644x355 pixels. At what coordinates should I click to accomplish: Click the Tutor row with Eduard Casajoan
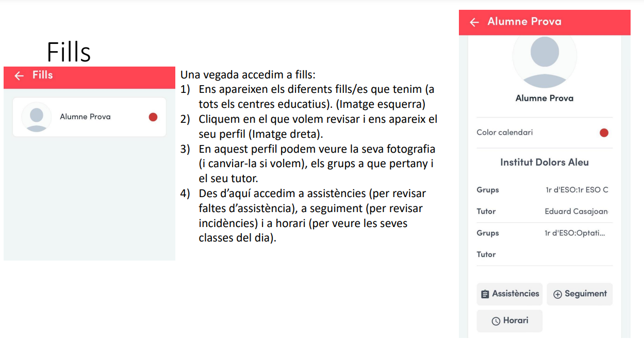point(544,212)
